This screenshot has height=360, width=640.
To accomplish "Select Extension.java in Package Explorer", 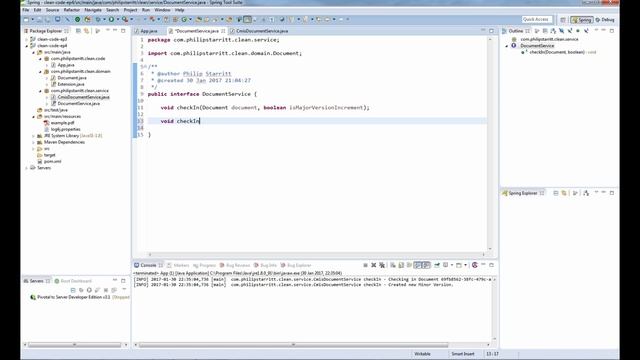I will point(71,84).
